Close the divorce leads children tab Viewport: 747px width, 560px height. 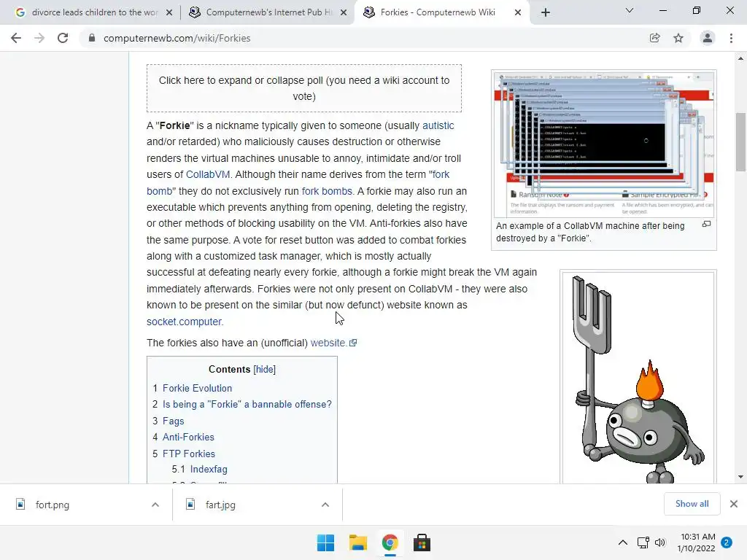point(169,12)
